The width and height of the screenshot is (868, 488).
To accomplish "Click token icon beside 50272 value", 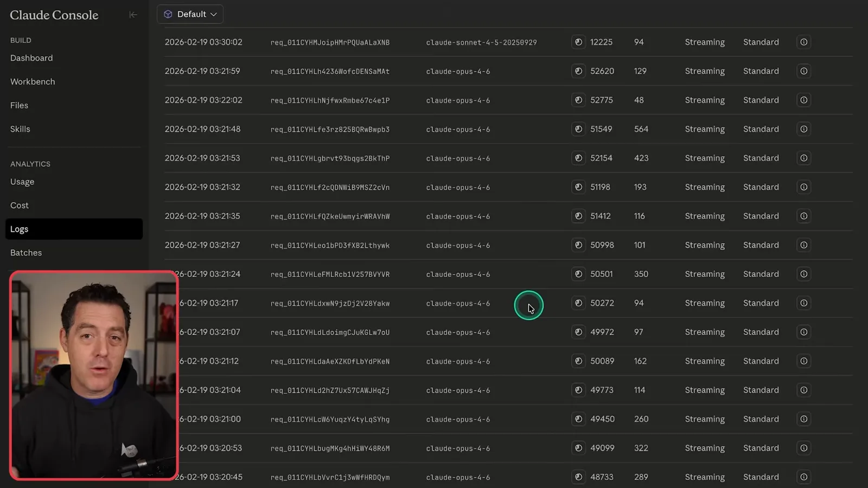I will click(x=578, y=303).
